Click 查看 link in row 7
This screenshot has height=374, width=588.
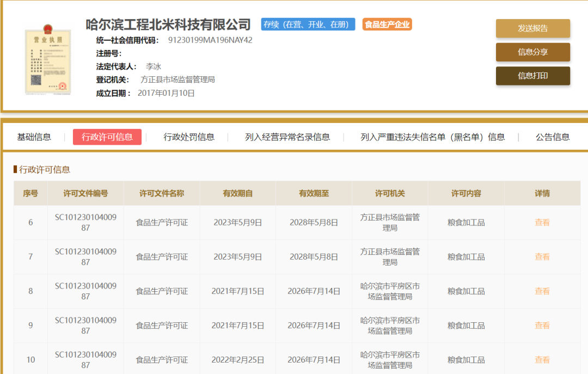click(542, 257)
